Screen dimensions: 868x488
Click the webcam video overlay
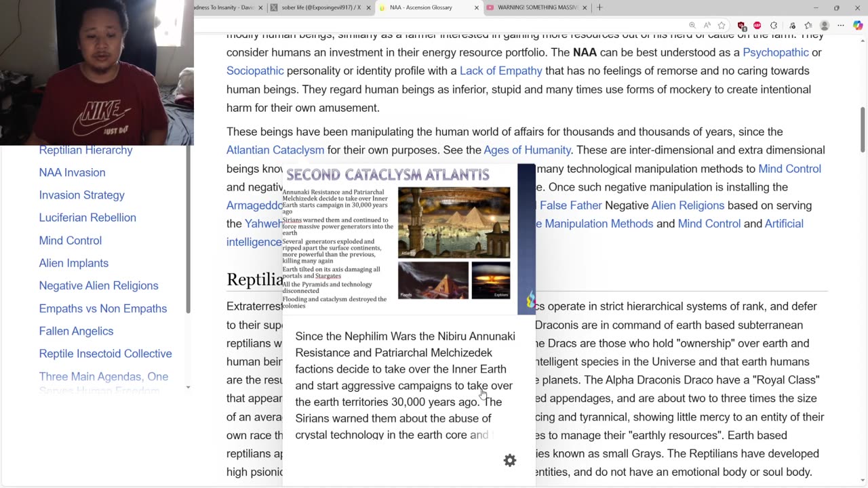point(97,73)
